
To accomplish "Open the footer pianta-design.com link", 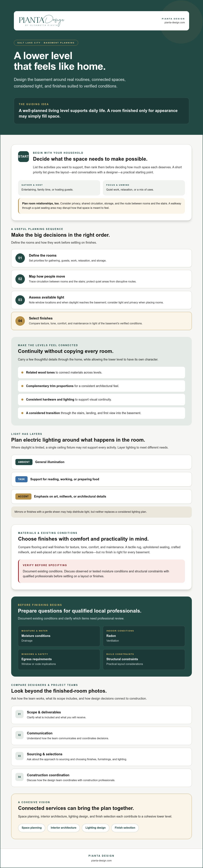I will tap(101, 860).
